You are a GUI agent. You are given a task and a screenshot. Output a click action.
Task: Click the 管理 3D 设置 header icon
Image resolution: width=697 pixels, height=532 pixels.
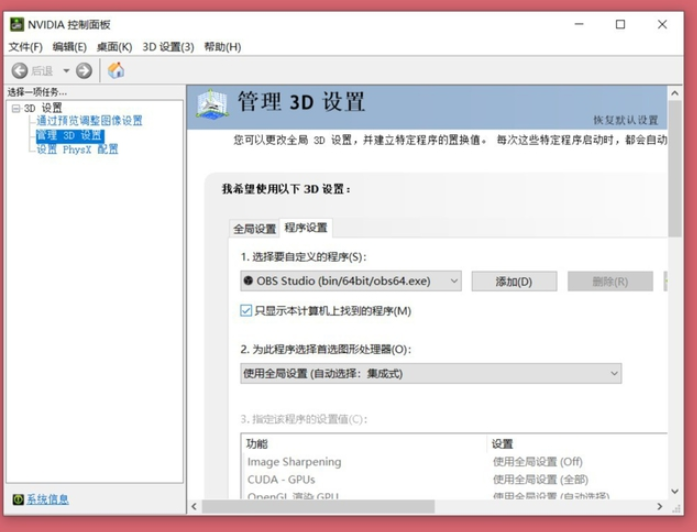pyautogui.click(x=212, y=104)
